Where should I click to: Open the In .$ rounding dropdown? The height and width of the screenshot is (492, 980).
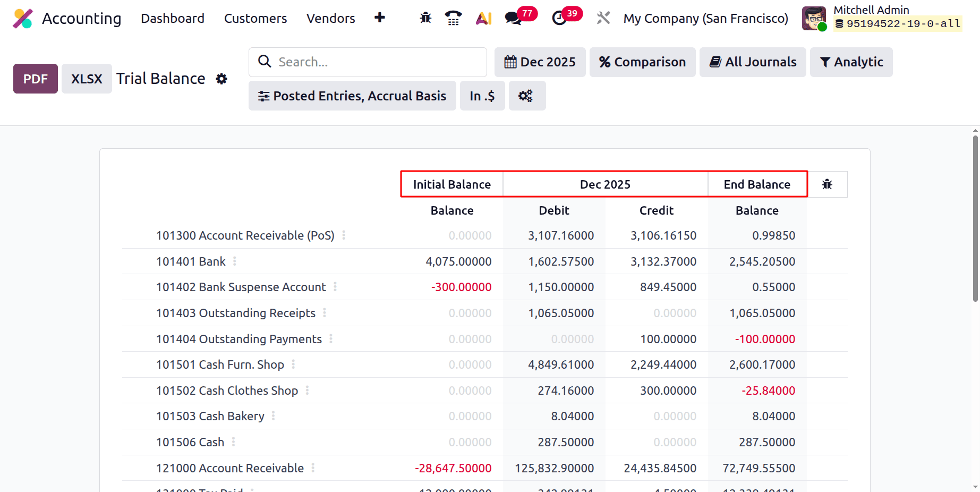(x=482, y=96)
